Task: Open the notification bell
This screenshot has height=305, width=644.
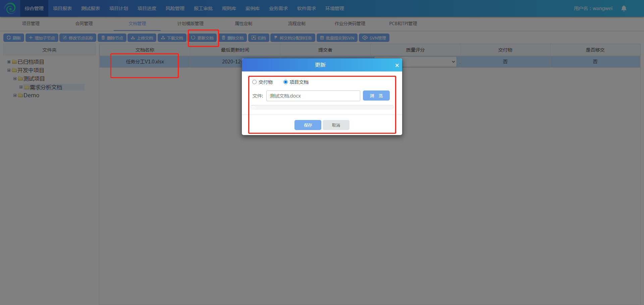Action: [x=624, y=8]
